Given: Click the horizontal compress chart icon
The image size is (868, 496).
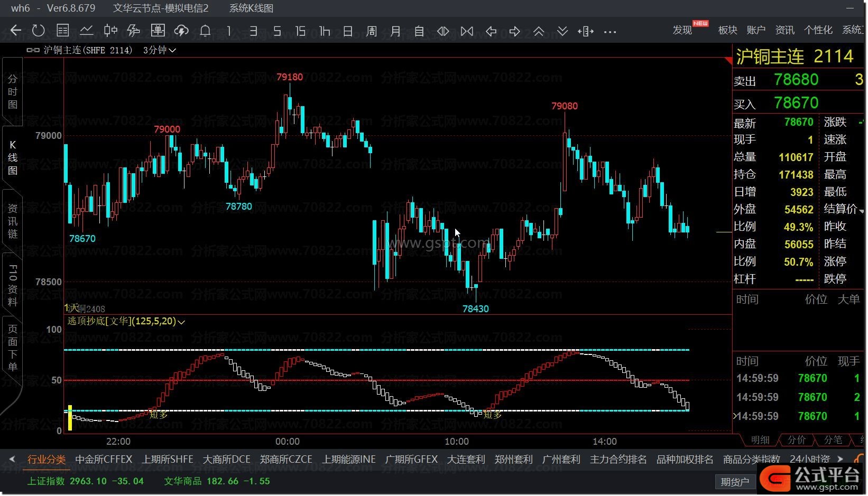Looking at the screenshot, I should click(x=467, y=31).
